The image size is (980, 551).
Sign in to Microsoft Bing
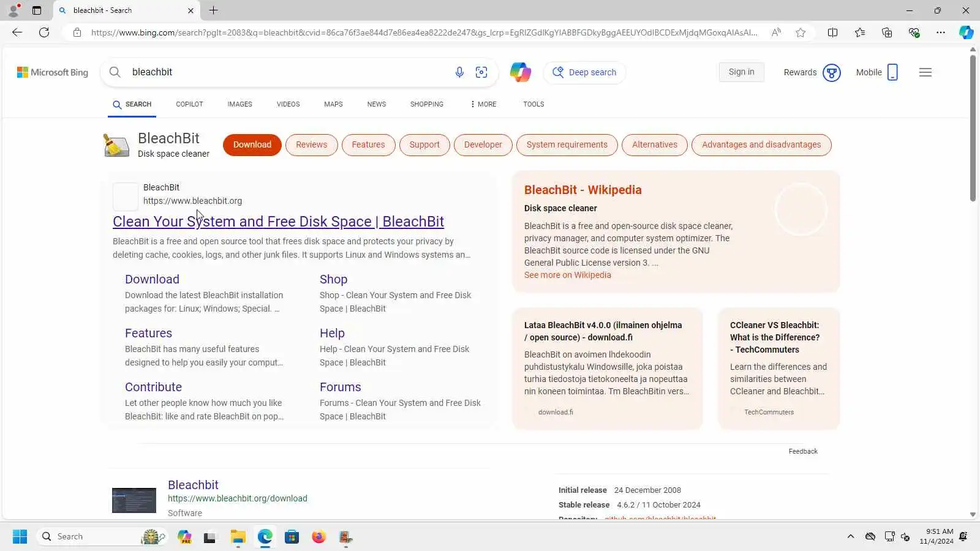[x=741, y=72]
